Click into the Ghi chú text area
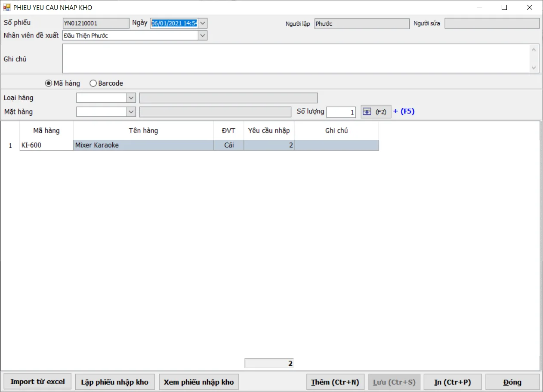Viewport: 543px width, 392px height. [x=296, y=59]
